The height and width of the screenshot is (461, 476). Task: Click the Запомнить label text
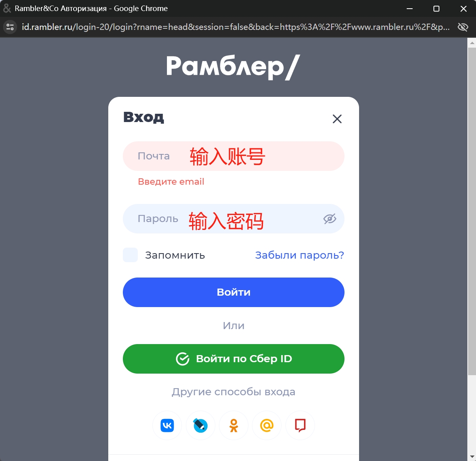175,255
